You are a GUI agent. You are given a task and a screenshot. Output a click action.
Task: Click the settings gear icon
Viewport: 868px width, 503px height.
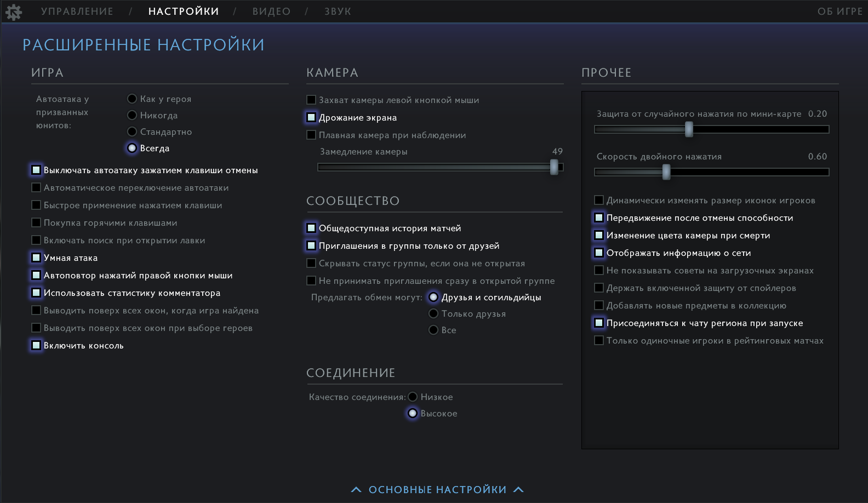[13, 12]
